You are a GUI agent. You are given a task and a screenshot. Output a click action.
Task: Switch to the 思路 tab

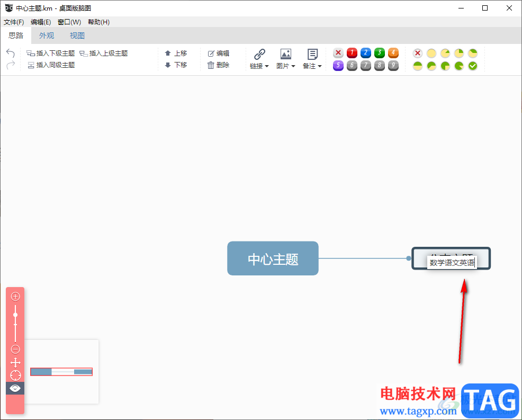tap(16, 35)
